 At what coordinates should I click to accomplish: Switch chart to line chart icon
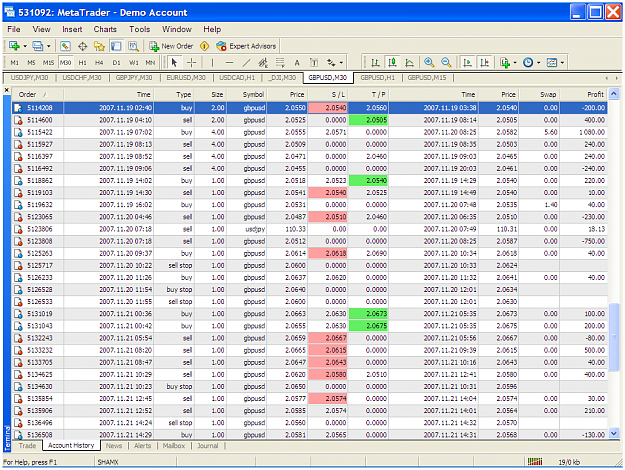(409, 63)
